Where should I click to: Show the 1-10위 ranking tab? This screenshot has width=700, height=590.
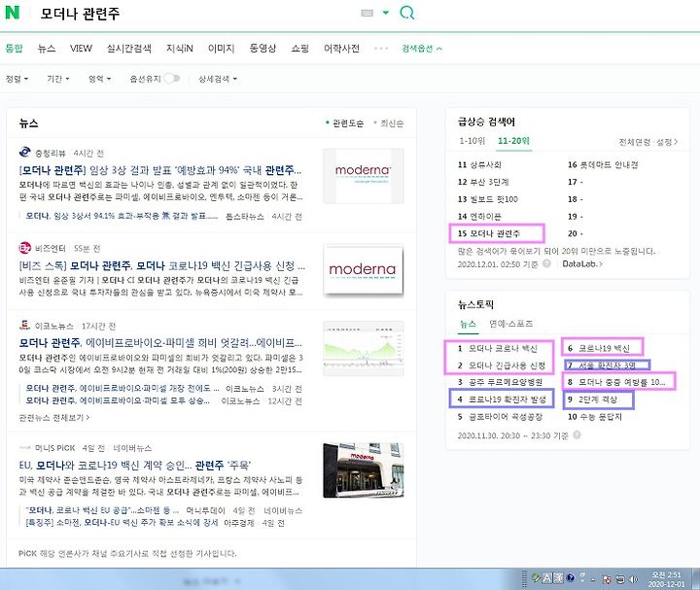point(472,141)
